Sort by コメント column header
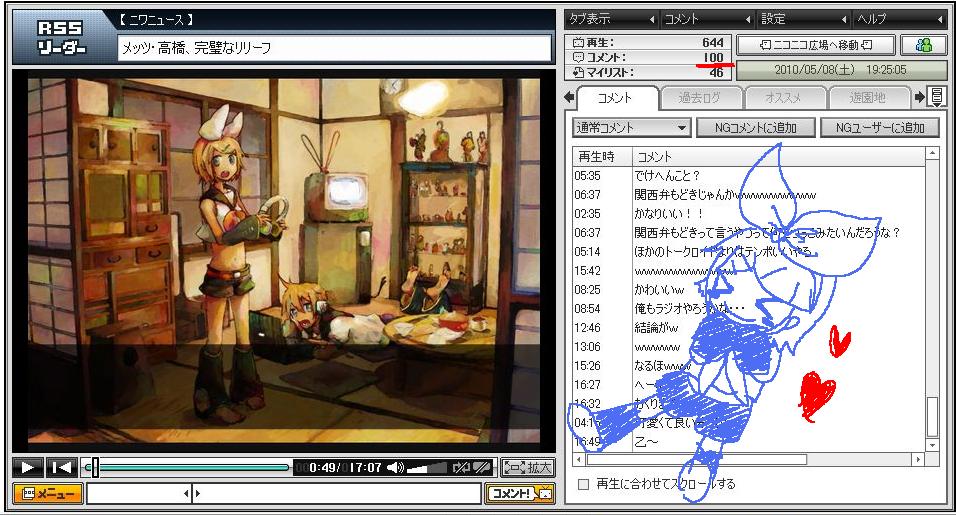Screen dimensions: 956x515 coord(778,157)
